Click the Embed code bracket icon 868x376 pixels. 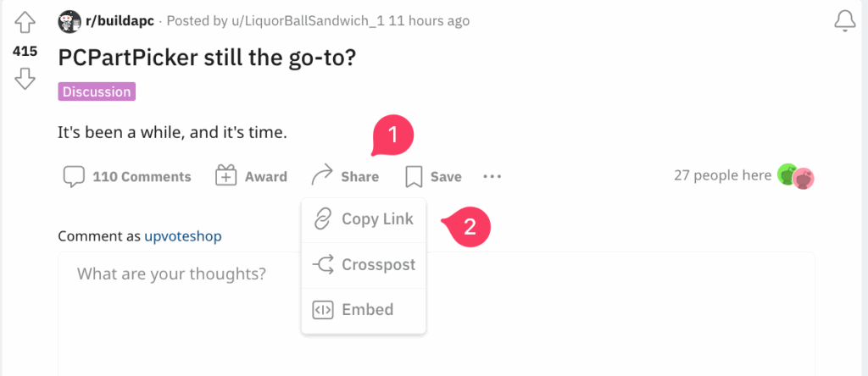(323, 310)
